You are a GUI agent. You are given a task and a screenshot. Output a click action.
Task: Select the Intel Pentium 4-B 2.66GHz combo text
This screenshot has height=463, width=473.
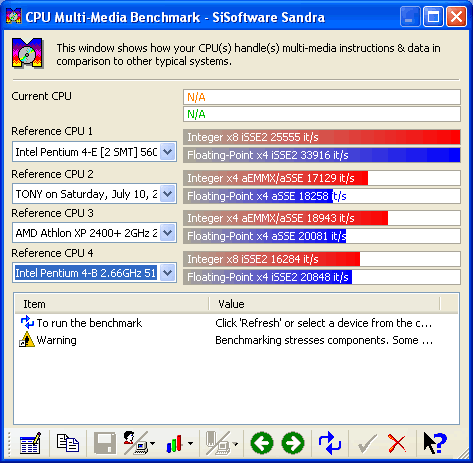click(86, 273)
